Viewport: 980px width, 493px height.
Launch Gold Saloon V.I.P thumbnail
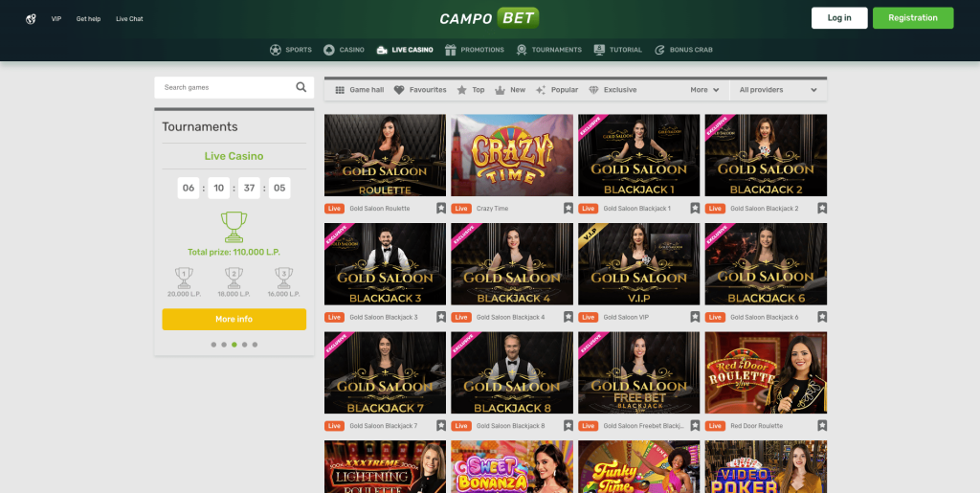coord(638,263)
